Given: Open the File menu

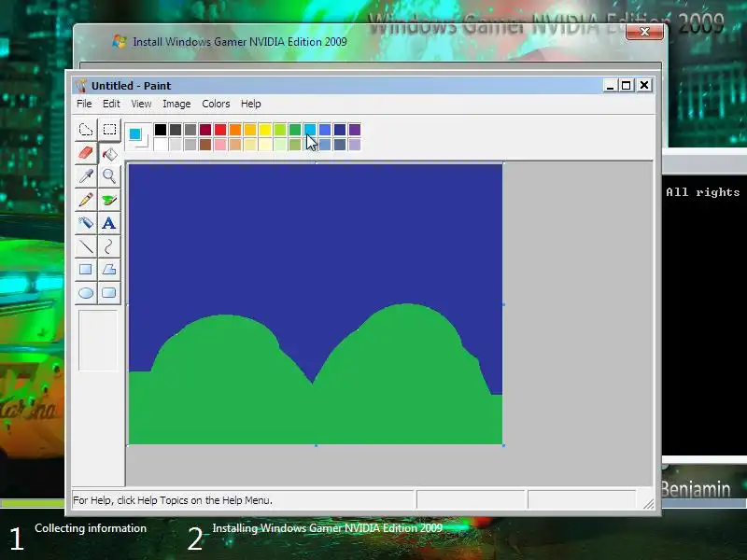Looking at the screenshot, I should click(x=84, y=104).
